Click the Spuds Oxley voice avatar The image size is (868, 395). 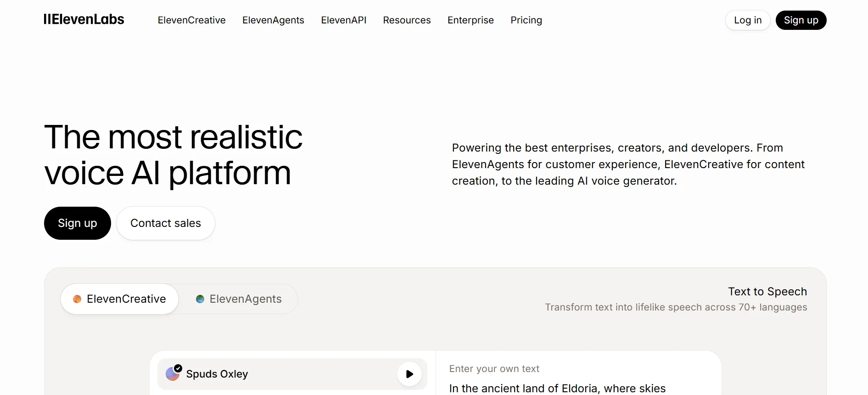pos(173,374)
